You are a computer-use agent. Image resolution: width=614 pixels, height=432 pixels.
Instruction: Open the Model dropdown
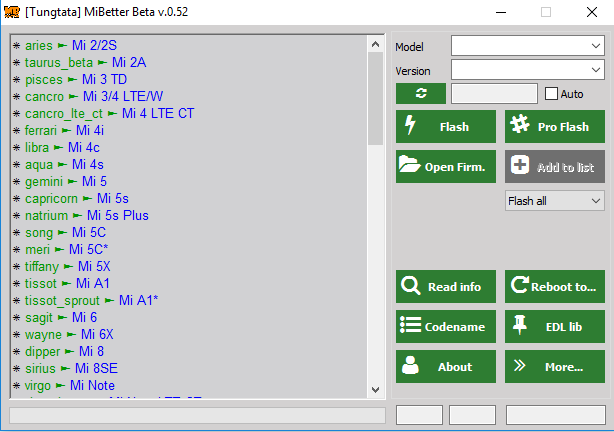[527, 46]
